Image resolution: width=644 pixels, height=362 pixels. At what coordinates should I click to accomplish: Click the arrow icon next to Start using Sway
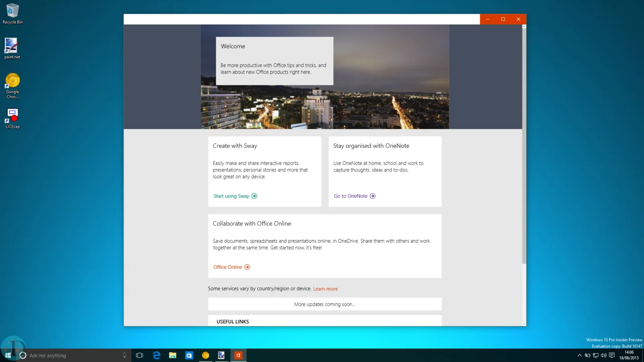(254, 196)
